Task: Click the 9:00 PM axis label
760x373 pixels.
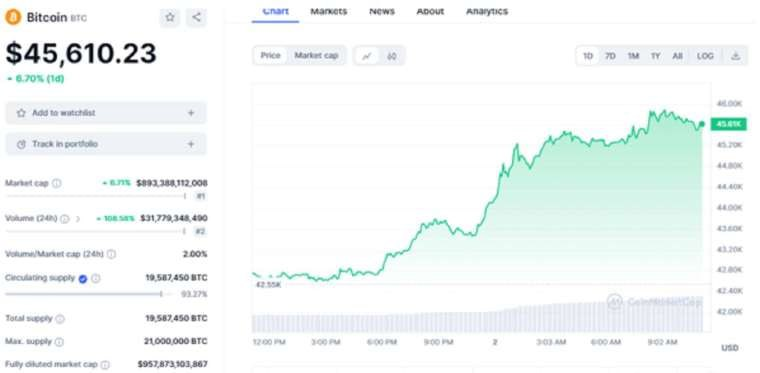Action: 438,342
